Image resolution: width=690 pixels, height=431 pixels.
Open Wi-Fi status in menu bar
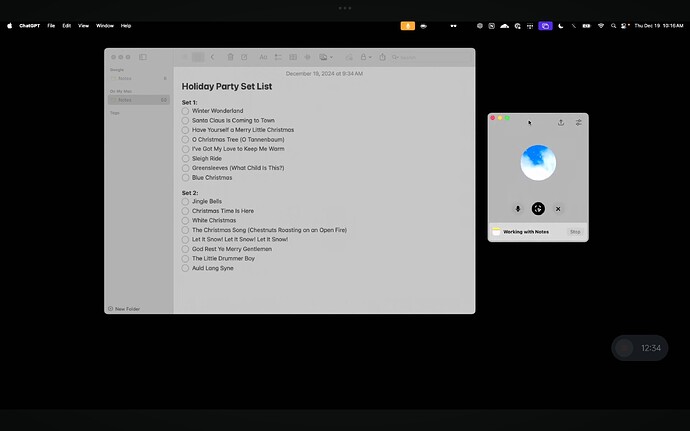(601, 26)
